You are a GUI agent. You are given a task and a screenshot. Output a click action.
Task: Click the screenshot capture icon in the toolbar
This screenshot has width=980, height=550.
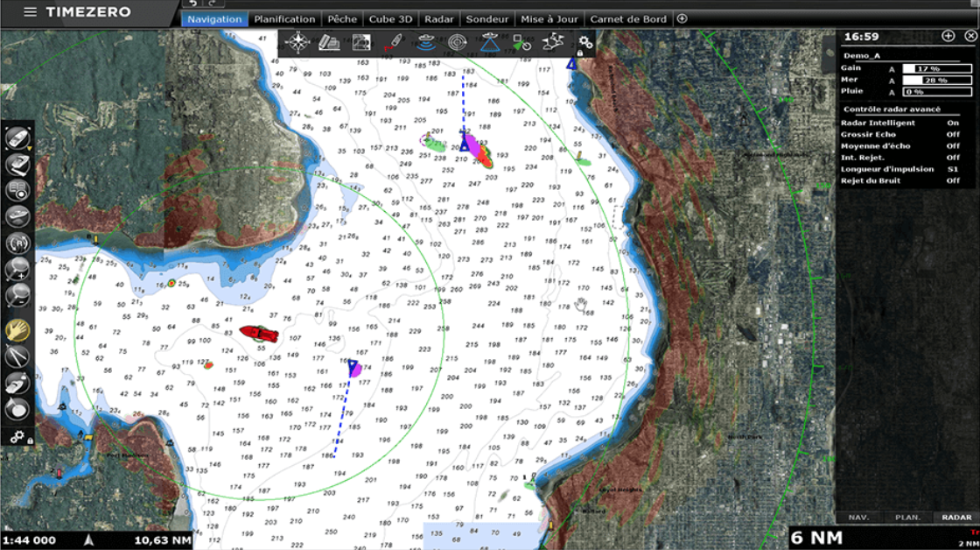[361, 41]
